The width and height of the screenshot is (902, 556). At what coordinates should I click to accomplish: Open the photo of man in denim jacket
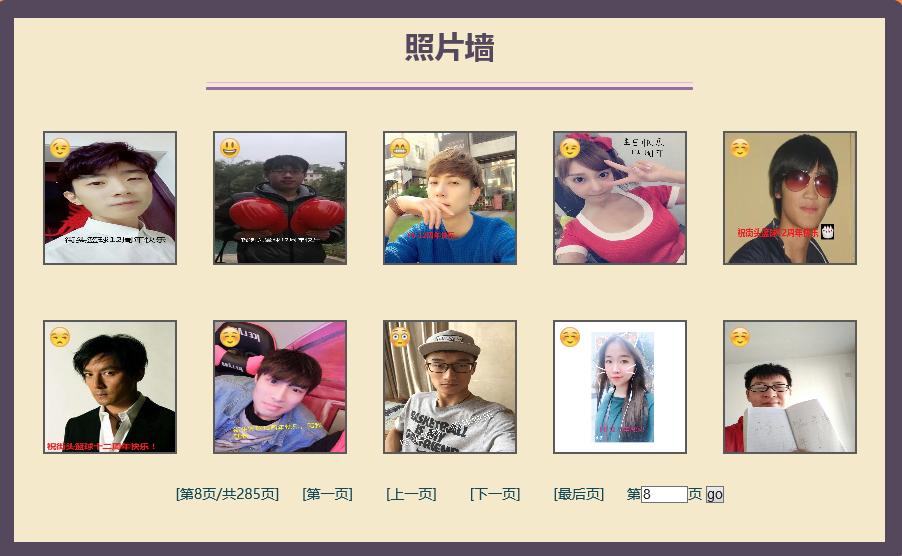(280, 387)
